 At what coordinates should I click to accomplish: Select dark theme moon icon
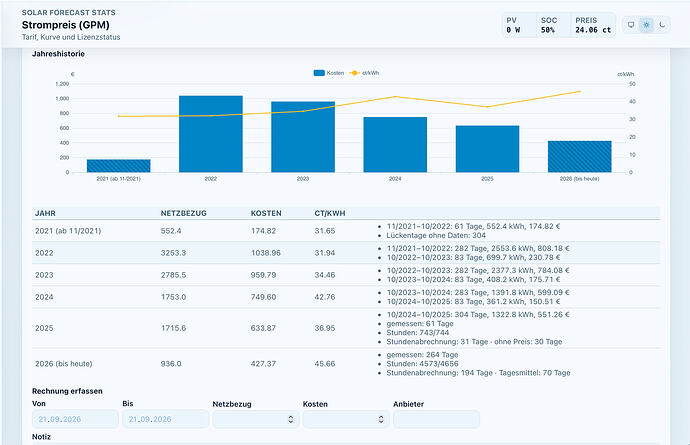[662, 25]
